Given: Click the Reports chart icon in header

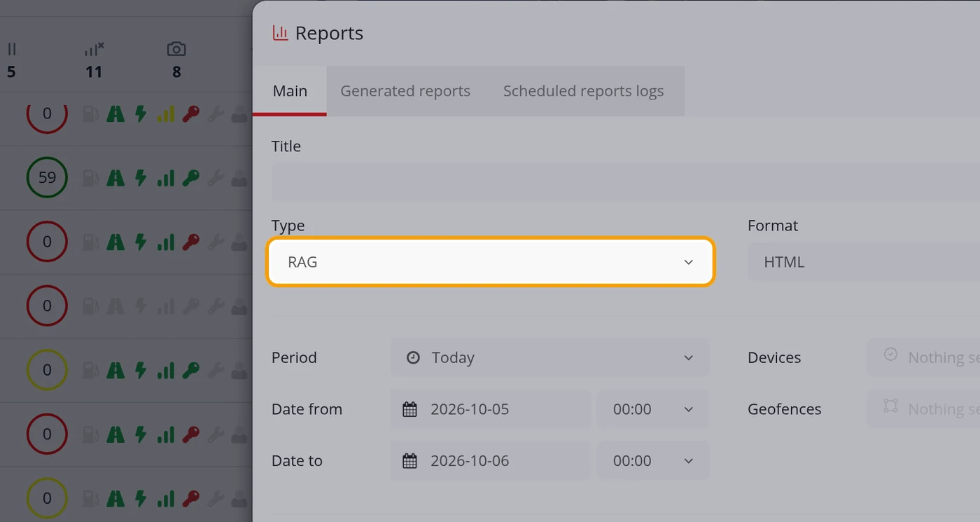Looking at the screenshot, I should click(280, 33).
